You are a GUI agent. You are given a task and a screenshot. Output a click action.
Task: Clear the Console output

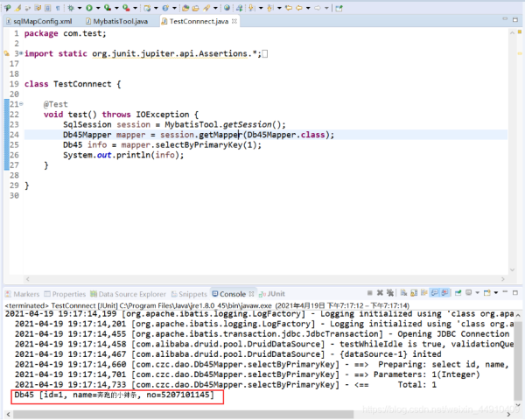(x=403, y=293)
